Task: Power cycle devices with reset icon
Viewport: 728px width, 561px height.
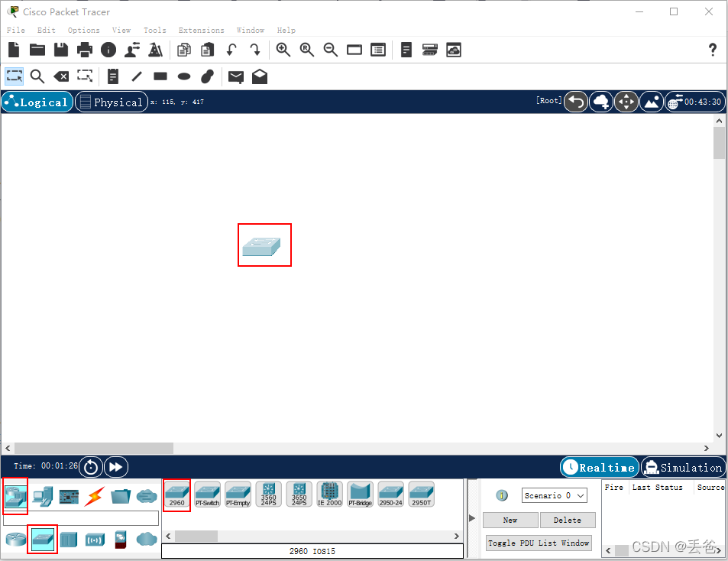Action: [x=91, y=467]
